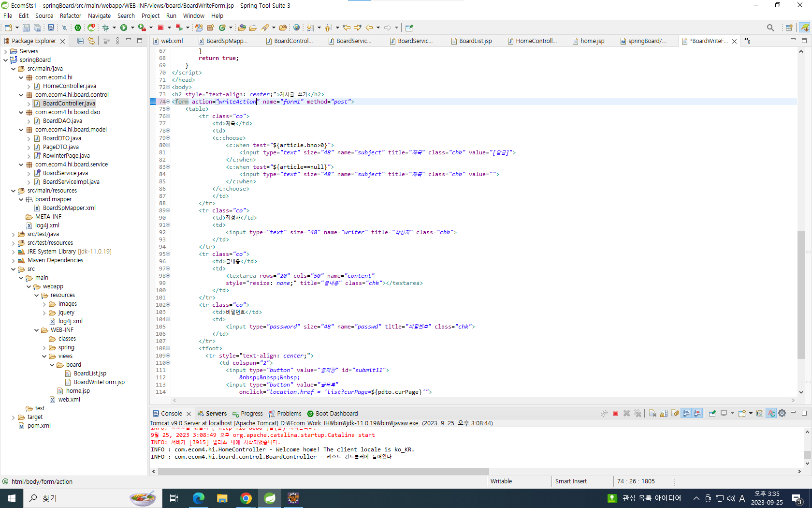This screenshot has width=812, height=508.
Task: Open File Explorer from the taskbar
Action: (222, 498)
